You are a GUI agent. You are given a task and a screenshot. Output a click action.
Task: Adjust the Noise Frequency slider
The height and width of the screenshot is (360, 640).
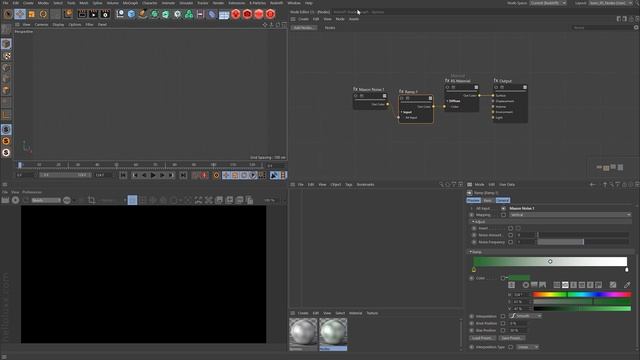point(584,242)
